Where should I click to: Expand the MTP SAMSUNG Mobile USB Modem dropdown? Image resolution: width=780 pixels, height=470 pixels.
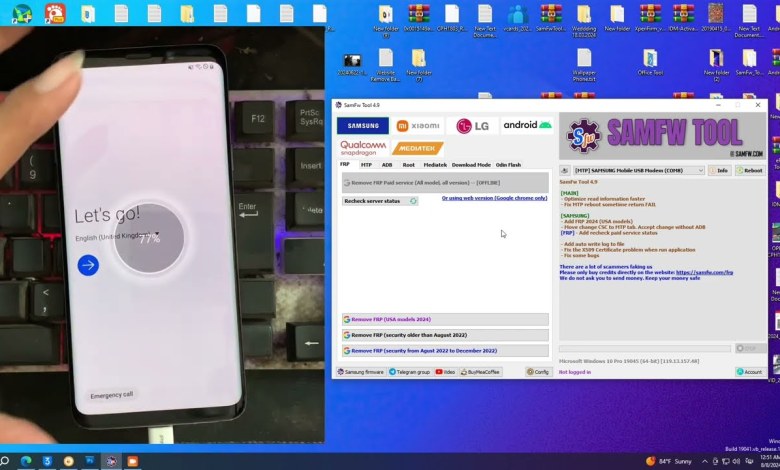click(x=639, y=171)
